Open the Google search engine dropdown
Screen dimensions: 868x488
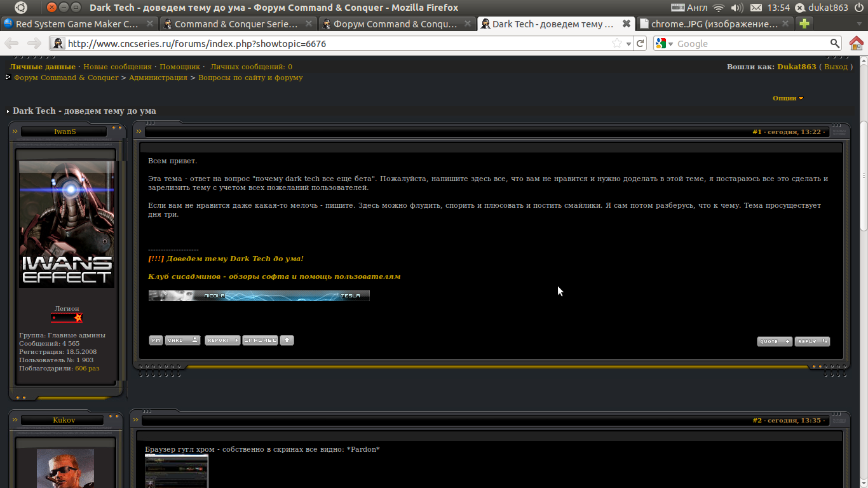[x=665, y=43]
